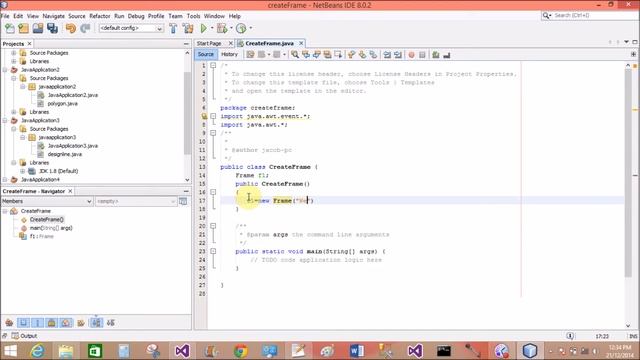Click the New File toolbar icon
Image resolution: width=640 pixels, height=360 pixels.
click(10, 28)
